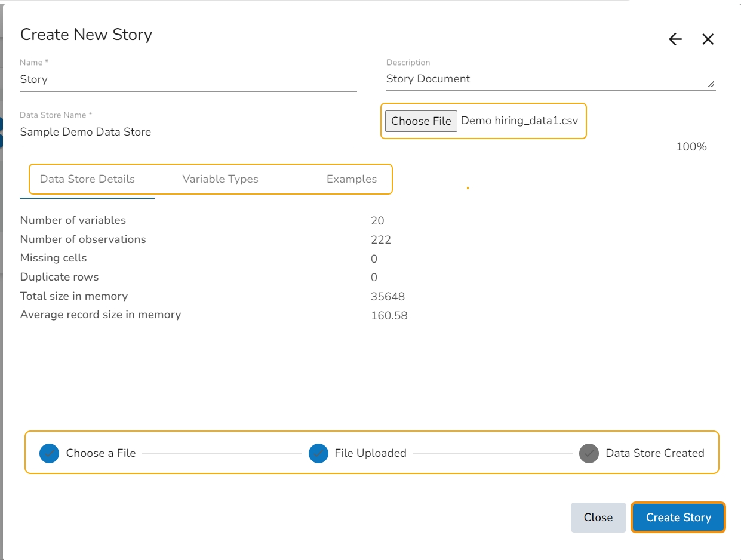
Task: Click the gray Close button
Action: (598, 518)
